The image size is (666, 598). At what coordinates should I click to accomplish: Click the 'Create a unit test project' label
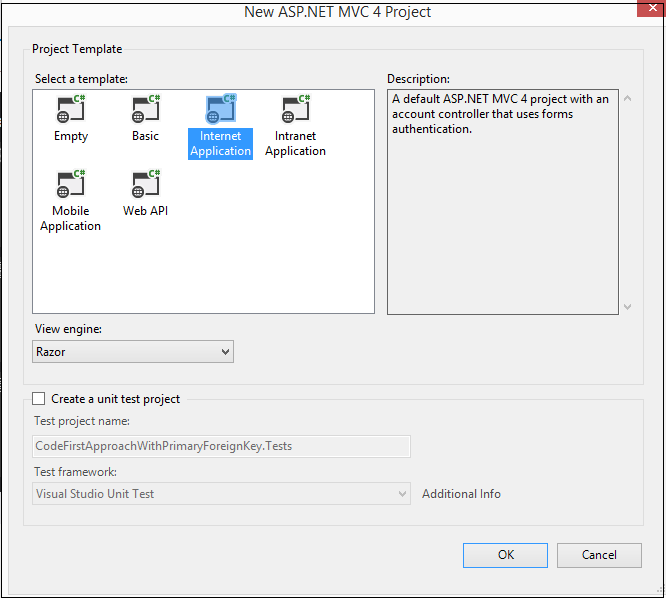116,399
